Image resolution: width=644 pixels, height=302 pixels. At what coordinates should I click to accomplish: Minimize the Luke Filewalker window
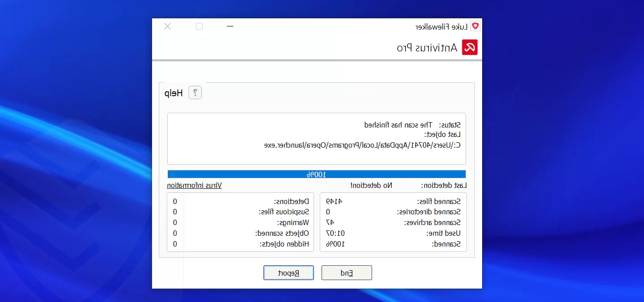pos(230,26)
